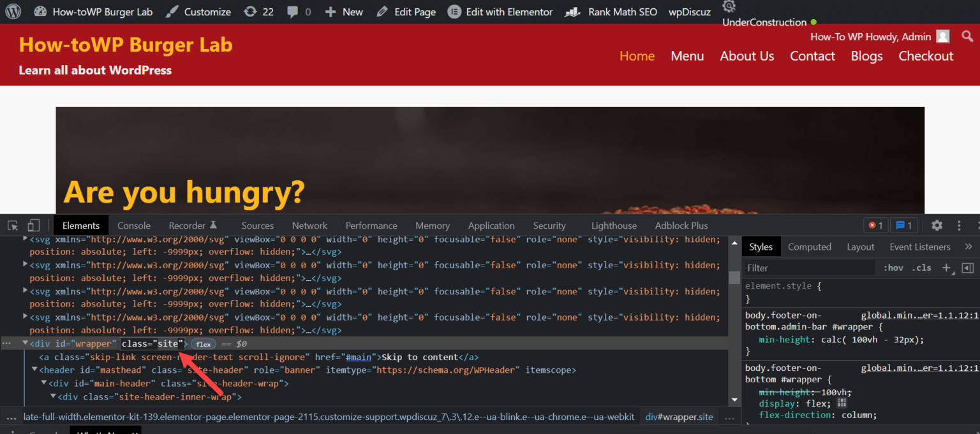Switch to the Computed tab

pyautogui.click(x=810, y=246)
